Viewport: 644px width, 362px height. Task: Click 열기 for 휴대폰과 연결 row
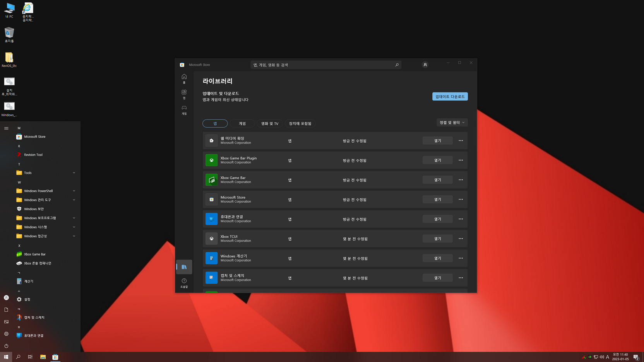tap(437, 219)
